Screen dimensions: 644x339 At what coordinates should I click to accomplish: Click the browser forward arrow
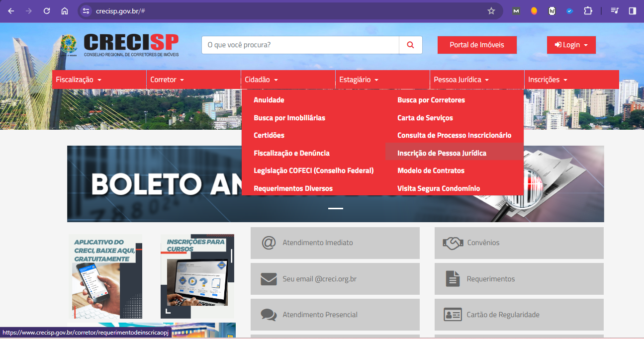pyautogui.click(x=29, y=11)
